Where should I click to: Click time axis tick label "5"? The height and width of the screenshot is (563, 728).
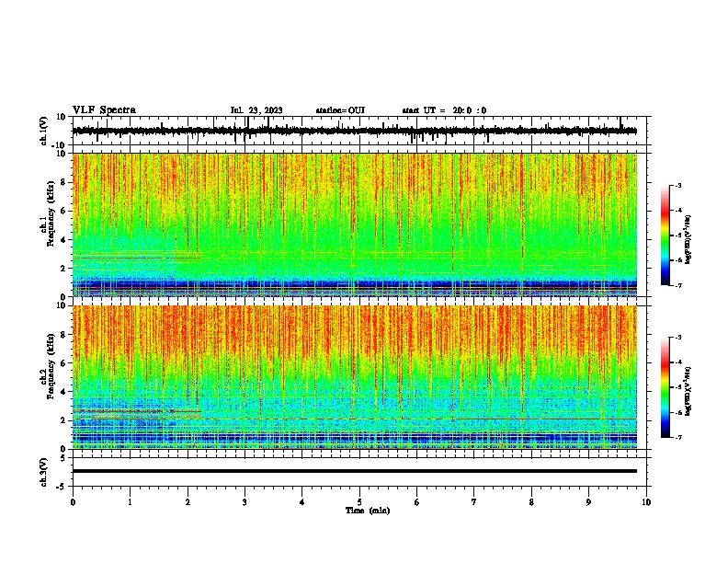pyautogui.click(x=359, y=502)
